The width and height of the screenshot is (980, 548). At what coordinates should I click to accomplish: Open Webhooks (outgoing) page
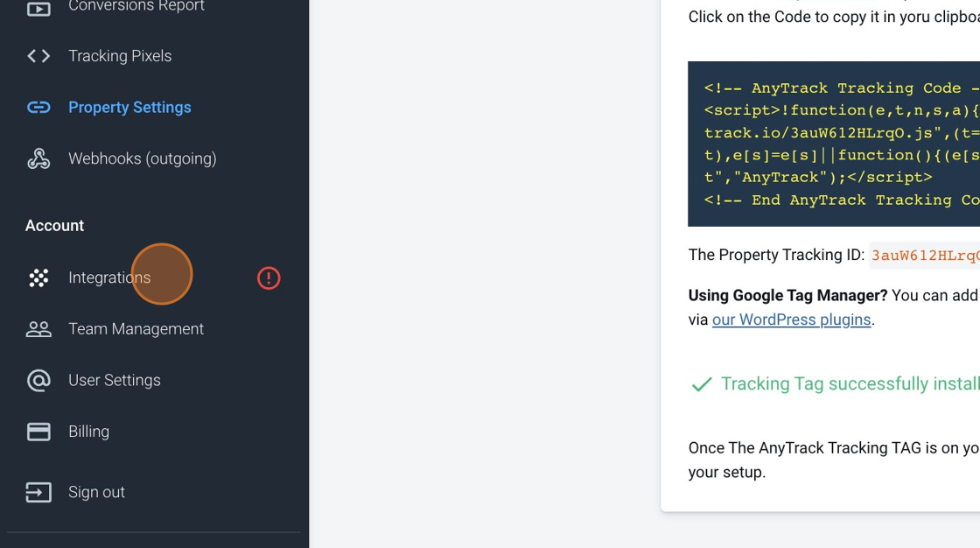[143, 158]
